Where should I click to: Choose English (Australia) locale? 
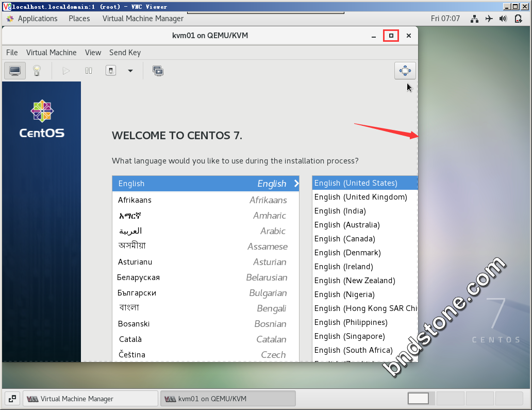(x=365, y=225)
